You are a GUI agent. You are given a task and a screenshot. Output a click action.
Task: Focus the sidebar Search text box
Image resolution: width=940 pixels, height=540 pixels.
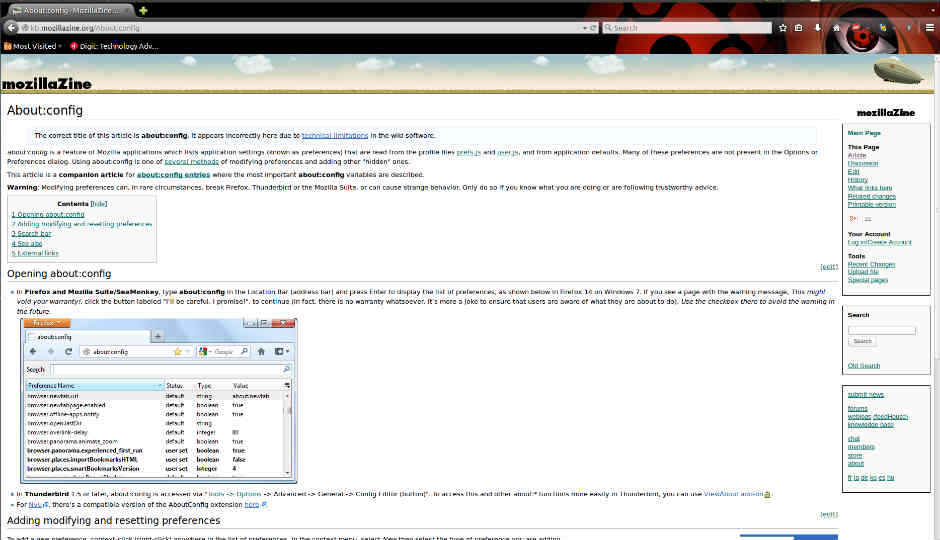click(x=882, y=330)
